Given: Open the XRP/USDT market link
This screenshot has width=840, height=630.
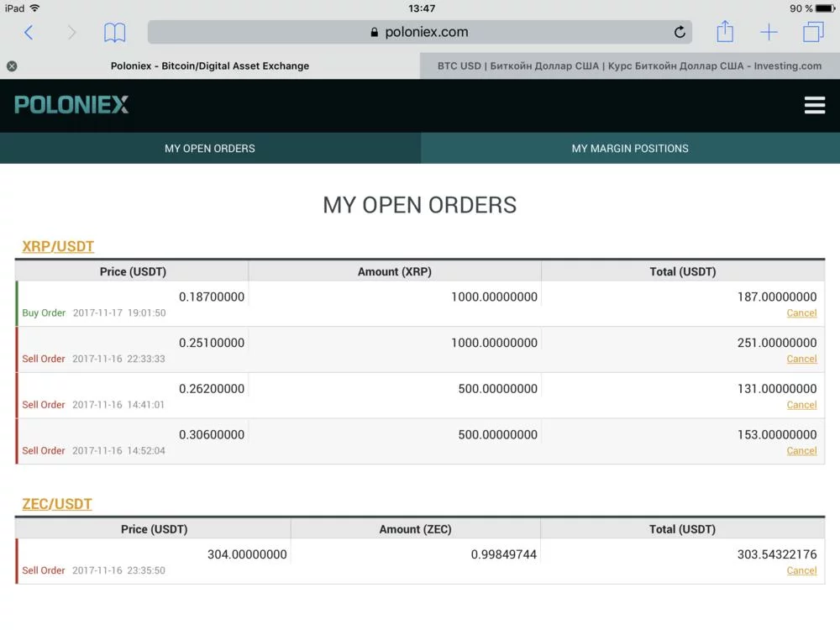Looking at the screenshot, I should (x=58, y=246).
